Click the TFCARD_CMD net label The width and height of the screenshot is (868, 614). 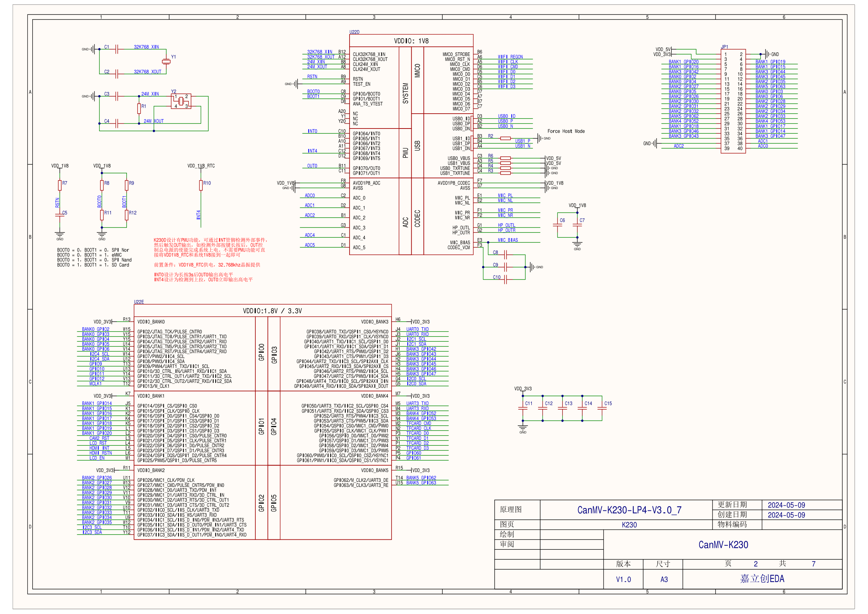(419, 423)
